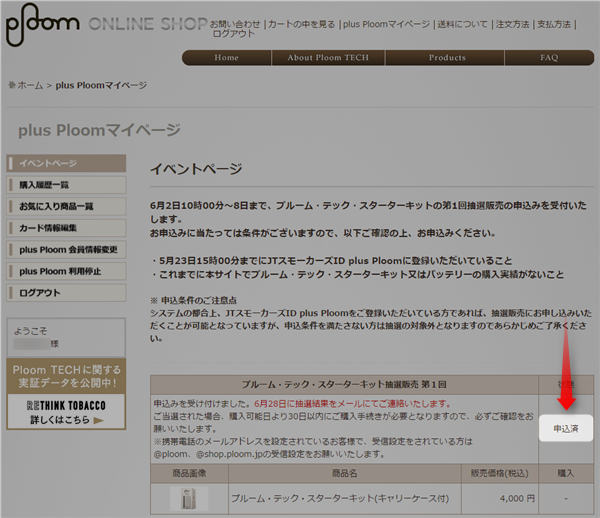Click the ようこそ welcome text
This screenshot has width=600, height=518.
tap(31, 331)
